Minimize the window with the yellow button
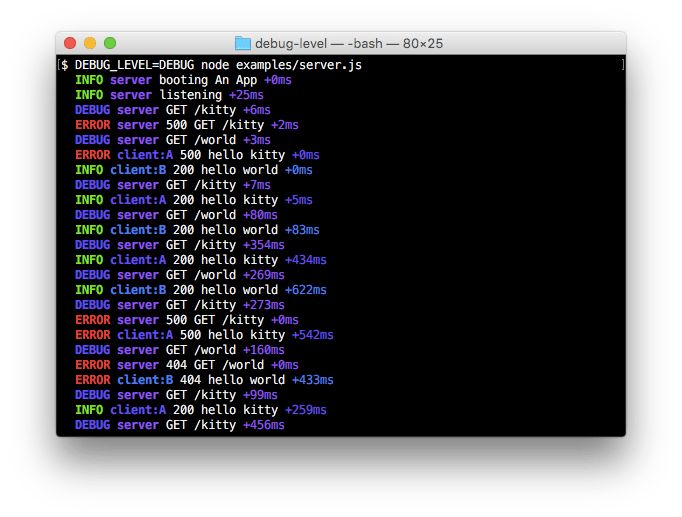Screen dimensions: 682x517 click(90, 43)
